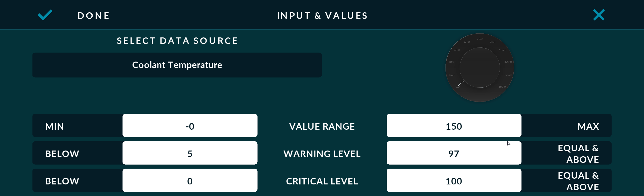Click the round gauge preview
644x196 pixels.
coord(480,68)
